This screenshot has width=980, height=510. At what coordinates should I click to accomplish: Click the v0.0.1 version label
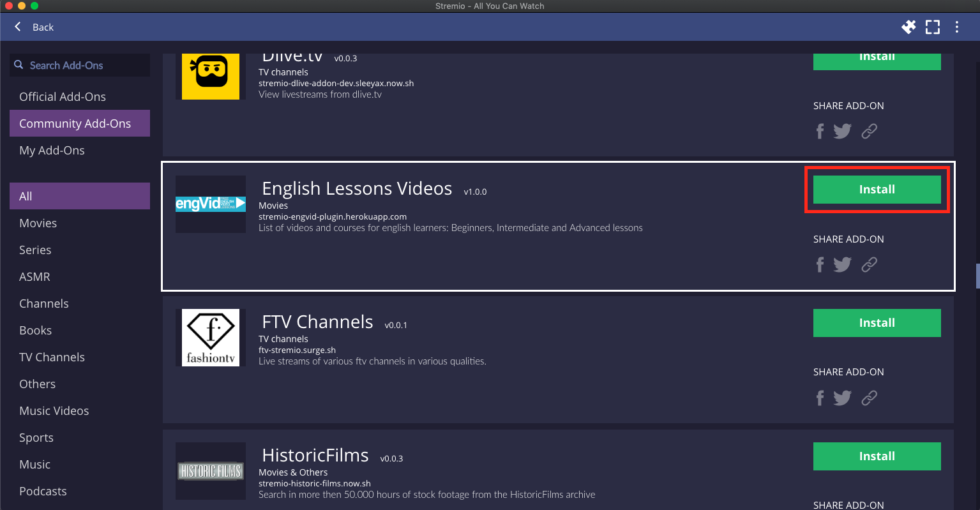[396, 325]
